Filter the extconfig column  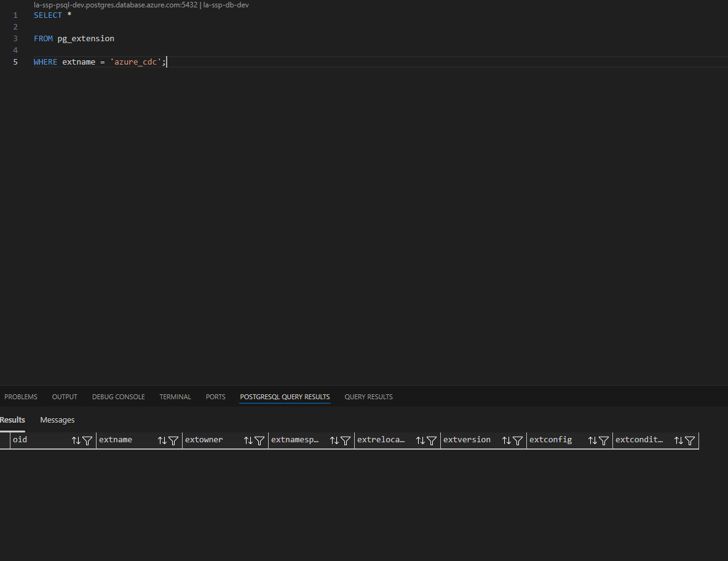coord(604,440)
